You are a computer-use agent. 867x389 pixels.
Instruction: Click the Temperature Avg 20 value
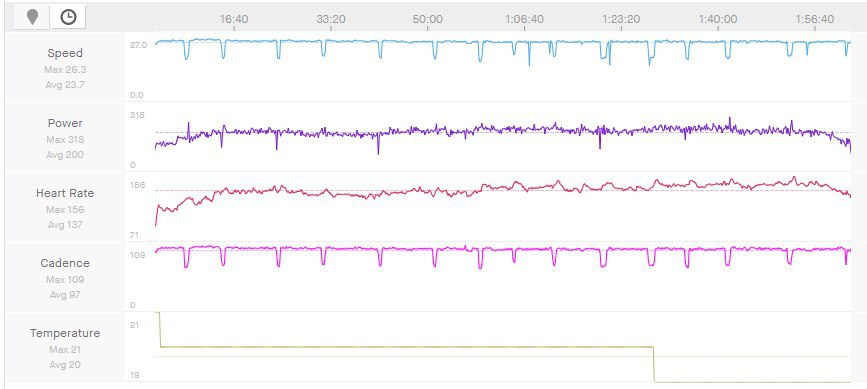65,365
